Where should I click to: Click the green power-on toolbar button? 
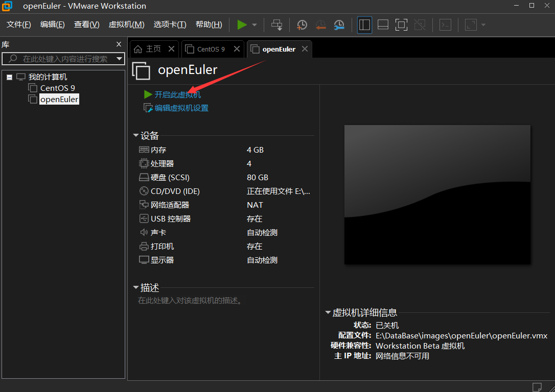(242, 24)
